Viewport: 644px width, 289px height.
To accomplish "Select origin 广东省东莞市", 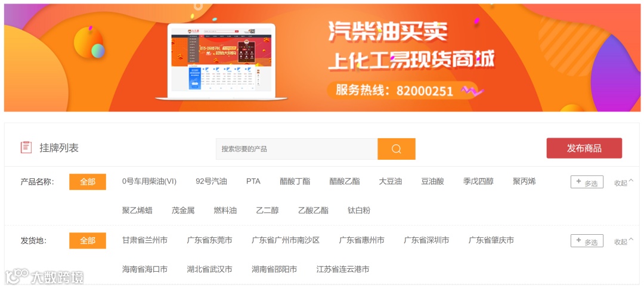I will tap(209, 240).
